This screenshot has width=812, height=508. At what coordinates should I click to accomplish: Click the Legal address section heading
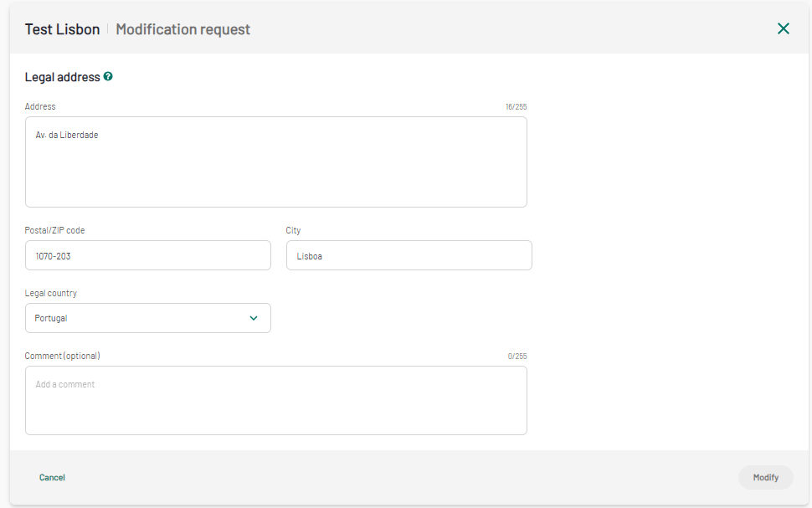63,77
